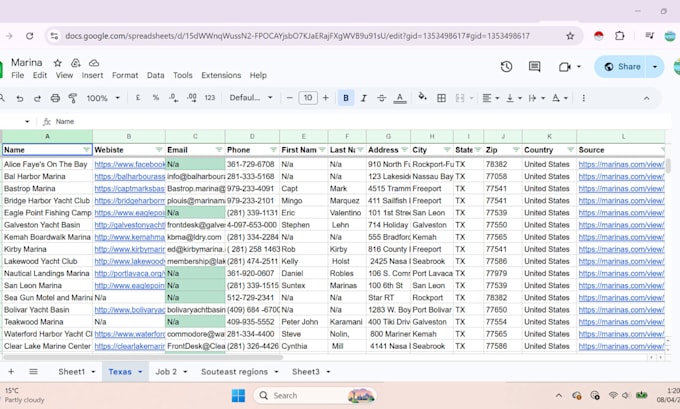
Task: Open the fill color bucket picker
Action: point(422,97)
